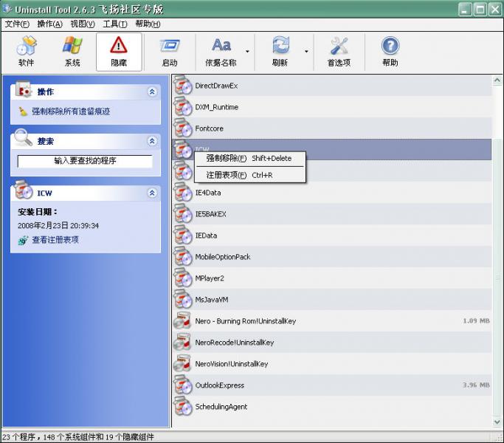Click the Nero - Burning Rom row icon

click(182, 320)
